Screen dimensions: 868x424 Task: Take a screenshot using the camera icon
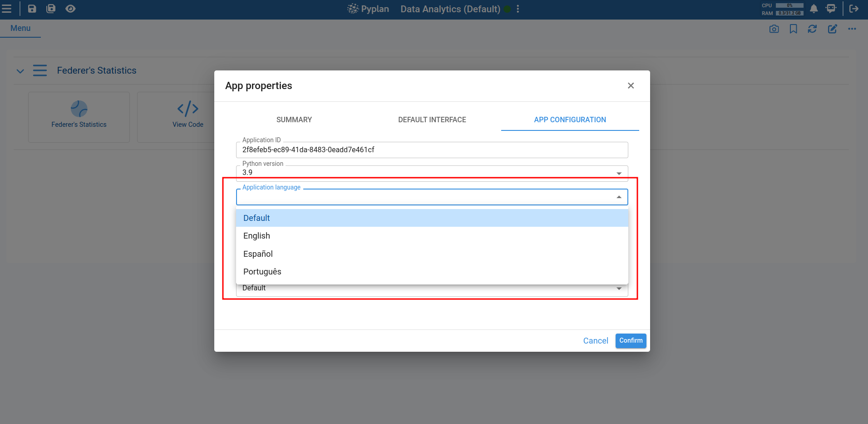pyautogui.click(x=774, y=29)
